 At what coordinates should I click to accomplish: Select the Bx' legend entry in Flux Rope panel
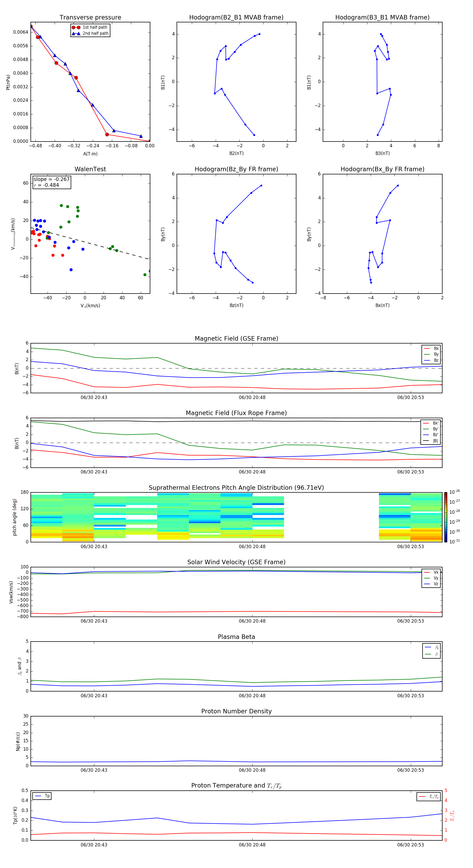click(x=431, y=423)
